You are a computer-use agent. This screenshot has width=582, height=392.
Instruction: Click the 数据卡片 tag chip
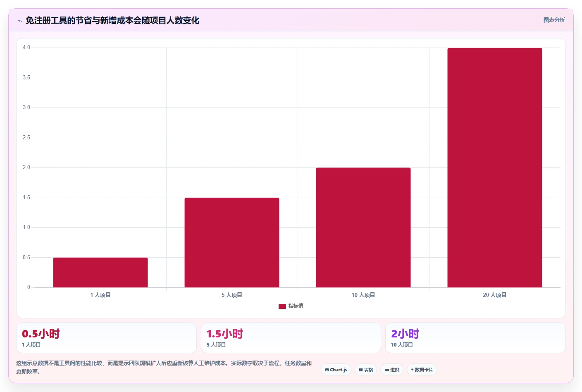pos(422,370)
